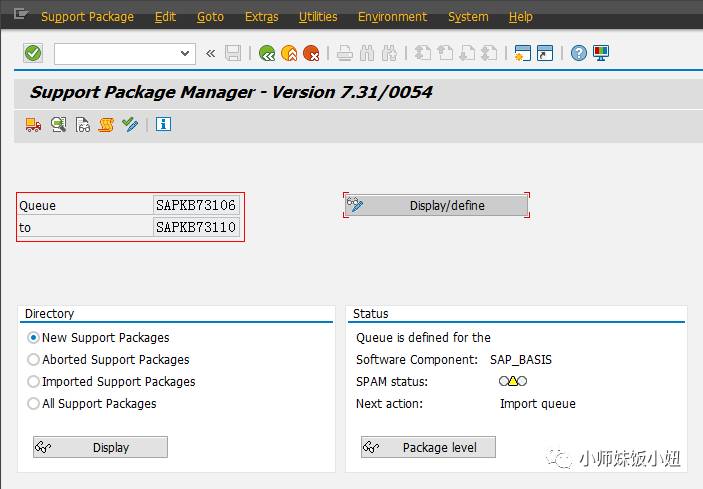The width and height of the screenshot is (703, 489).
Task: Click the yellow Exit arrow icon
Action: point(289,53)
